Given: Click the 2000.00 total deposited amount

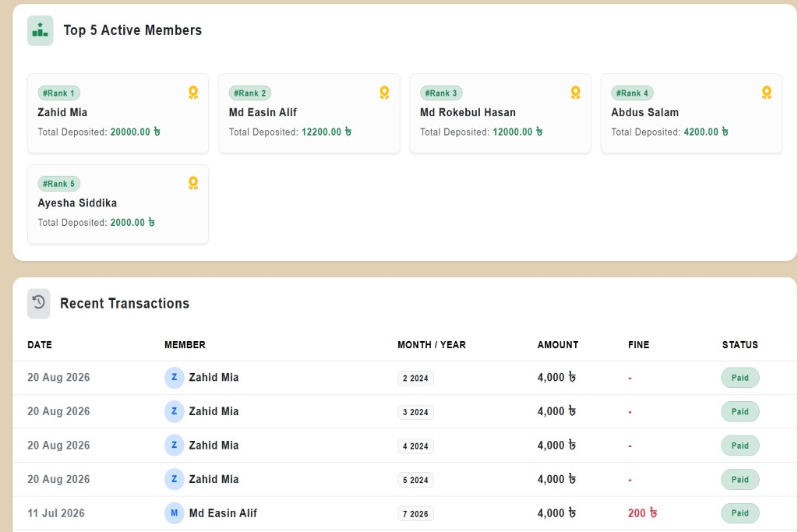Looking at the screenshot, I should click(x=132, y=222).
